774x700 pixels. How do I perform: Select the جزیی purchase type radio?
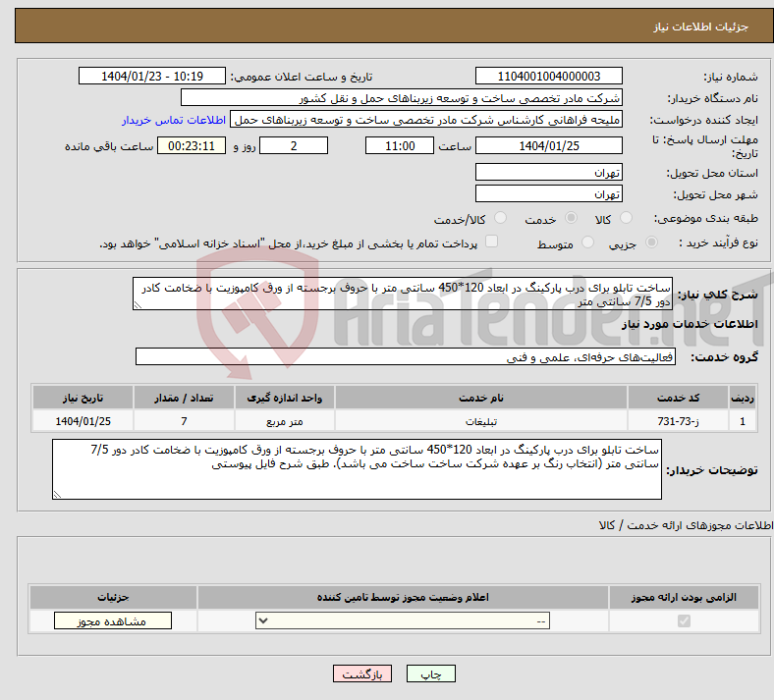[651, 242]
